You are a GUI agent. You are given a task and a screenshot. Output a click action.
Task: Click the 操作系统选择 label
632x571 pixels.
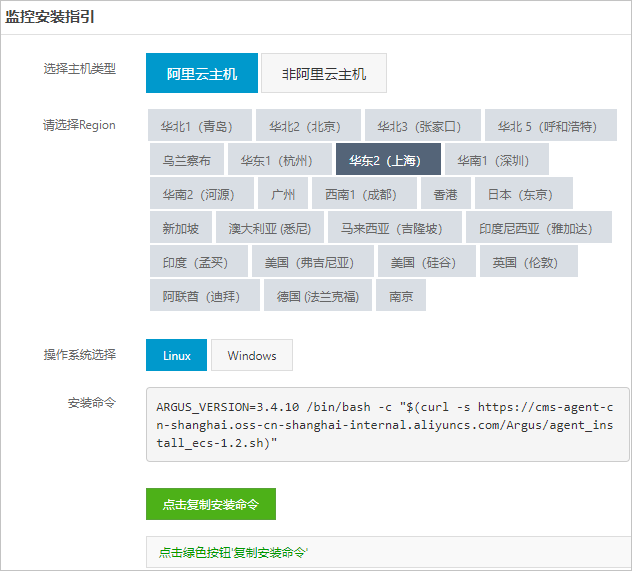point(79,355)
